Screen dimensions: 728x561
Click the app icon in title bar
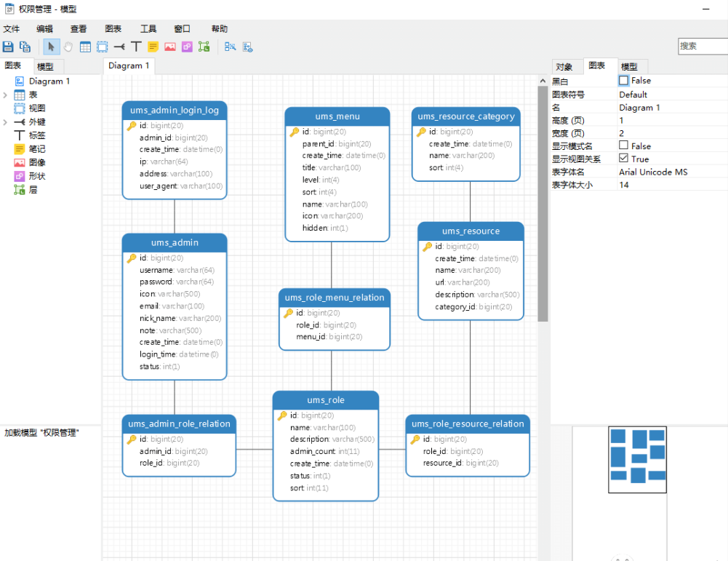9,9
